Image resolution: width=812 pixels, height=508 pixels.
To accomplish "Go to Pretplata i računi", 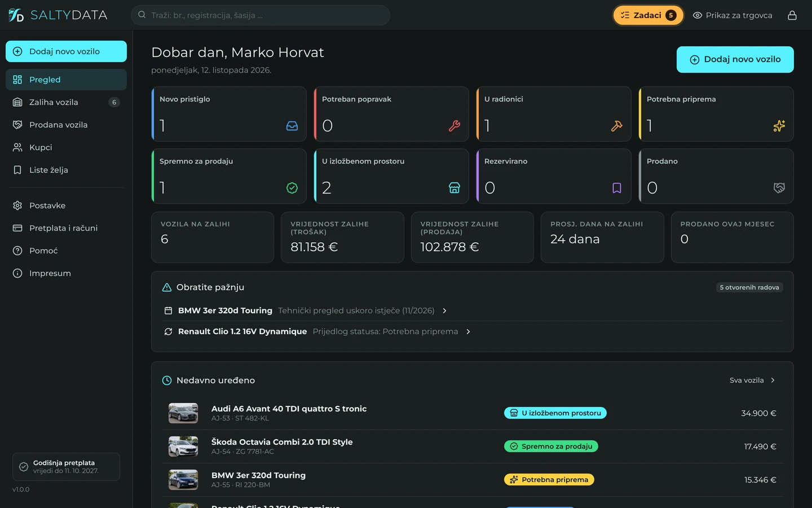I will [x=66, y=228].
